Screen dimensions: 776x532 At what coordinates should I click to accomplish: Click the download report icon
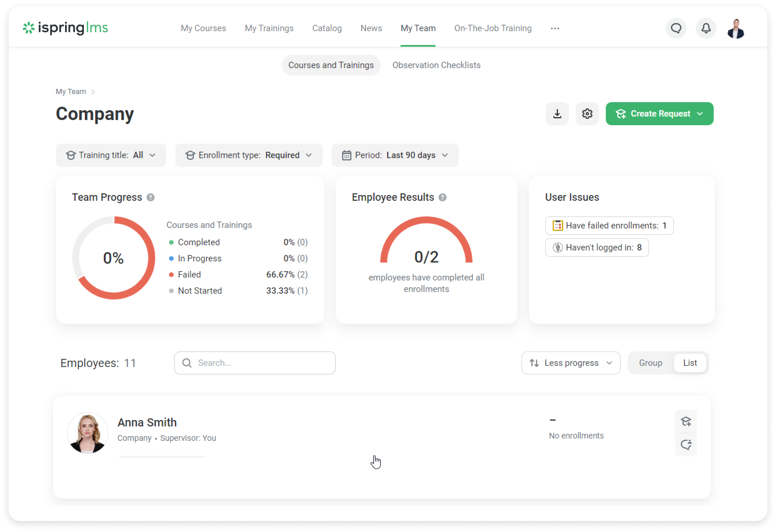click(557, 114)
